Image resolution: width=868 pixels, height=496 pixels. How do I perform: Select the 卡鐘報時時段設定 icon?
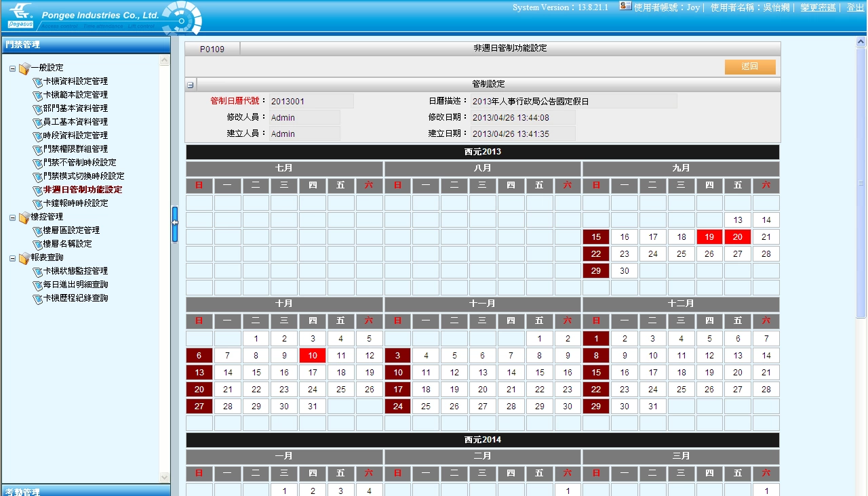(39, 203)
